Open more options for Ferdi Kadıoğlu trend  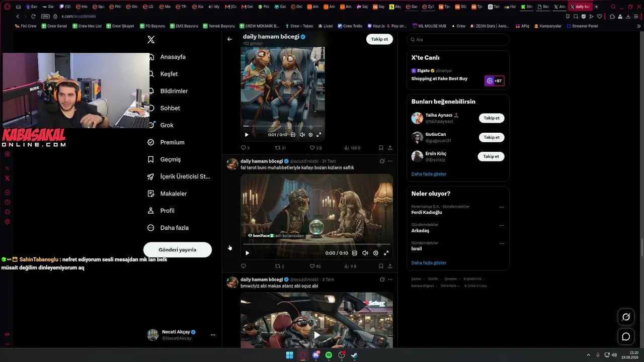point(502,207)
